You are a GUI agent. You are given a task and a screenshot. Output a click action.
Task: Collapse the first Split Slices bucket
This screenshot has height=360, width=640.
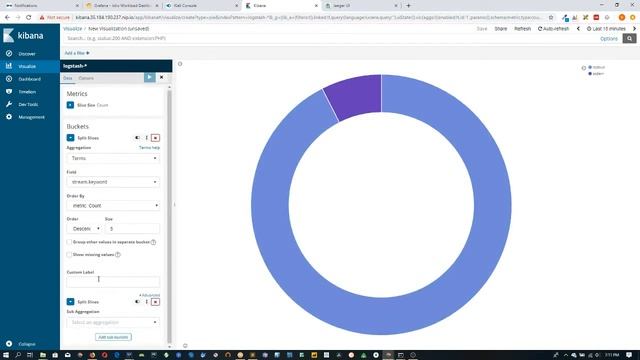click(x=70, y=138)
